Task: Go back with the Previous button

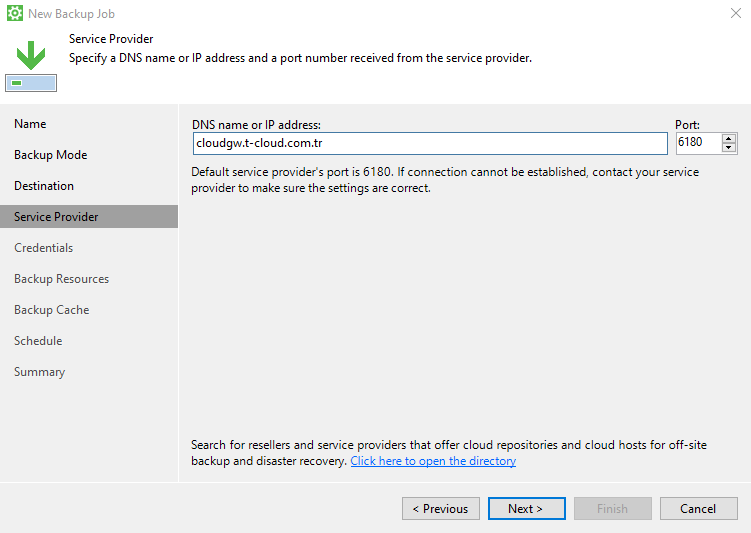Action: [x=441, y=509]
